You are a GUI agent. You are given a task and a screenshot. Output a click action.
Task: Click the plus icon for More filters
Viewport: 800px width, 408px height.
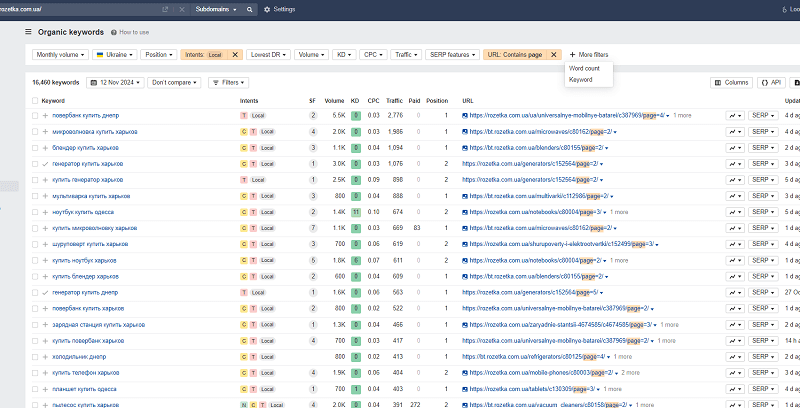point(572,55)
